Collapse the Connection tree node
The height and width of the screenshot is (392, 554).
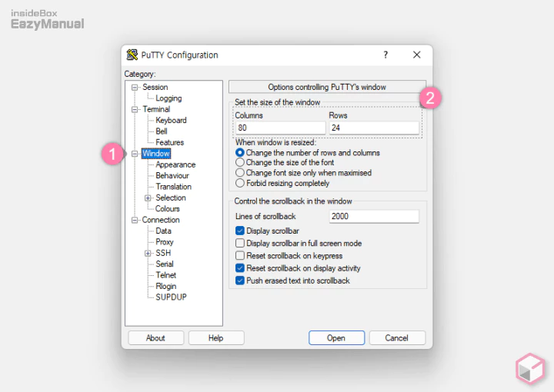click(x=135, y=220)
